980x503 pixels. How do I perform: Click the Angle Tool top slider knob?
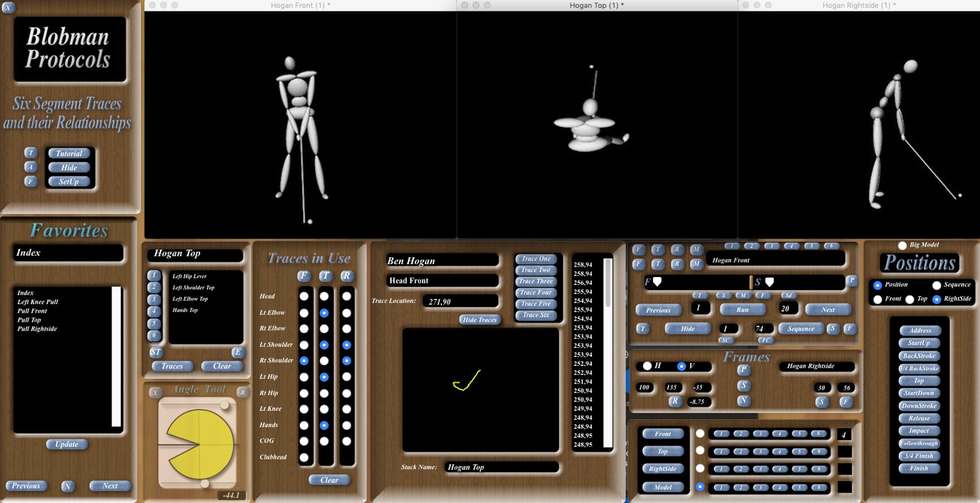click(225, 404)
